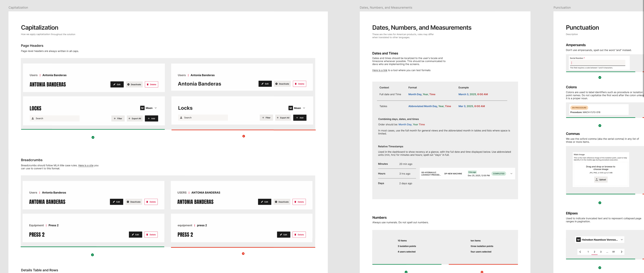The height and width of the screenshot is (273, 644).
Task: Click Filter plus icon in title-case 'Locks' panel
Action: pyautogui.click(x=263, y=118)
